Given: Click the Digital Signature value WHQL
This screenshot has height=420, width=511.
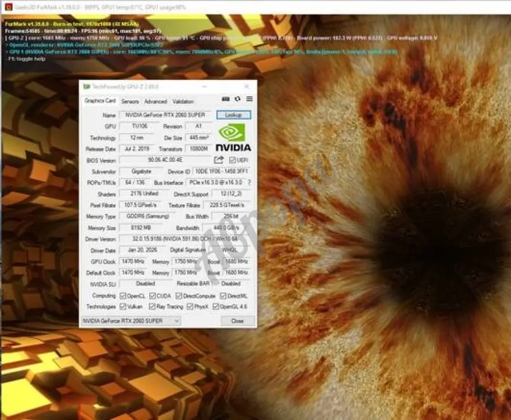Looking at the screenshot, I should [x=230, y=250].
